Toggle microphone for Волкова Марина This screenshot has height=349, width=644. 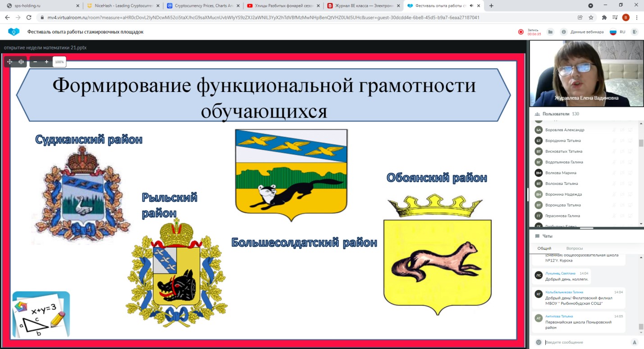coord(614,173)
